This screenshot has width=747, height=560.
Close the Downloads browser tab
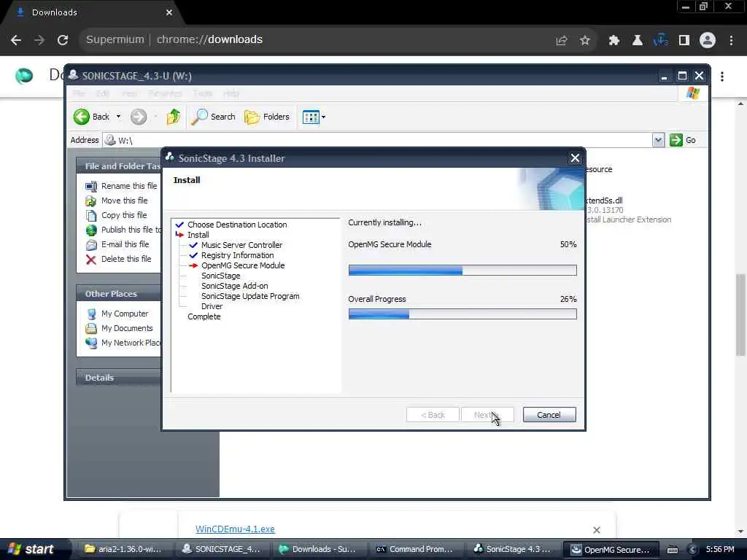pyautogui.click(x=169, y=12)
